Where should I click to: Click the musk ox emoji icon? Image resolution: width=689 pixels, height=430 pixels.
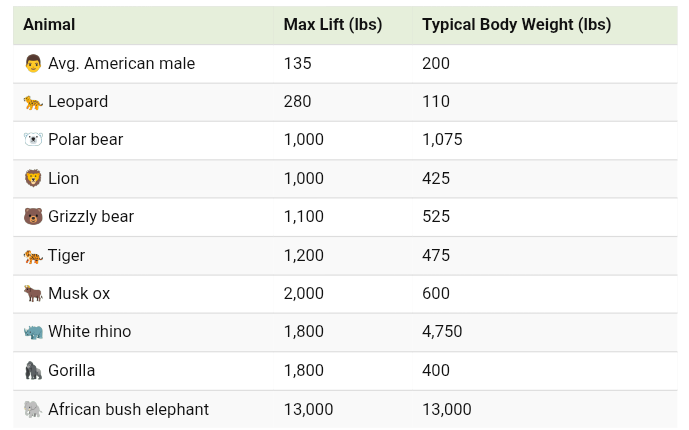tap(33, 294)
